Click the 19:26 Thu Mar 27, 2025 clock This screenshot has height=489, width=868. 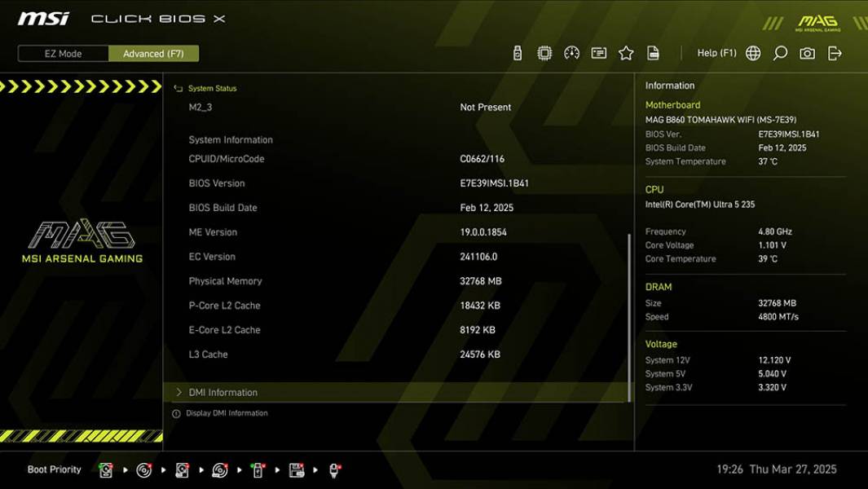click(x=777, y=469)
